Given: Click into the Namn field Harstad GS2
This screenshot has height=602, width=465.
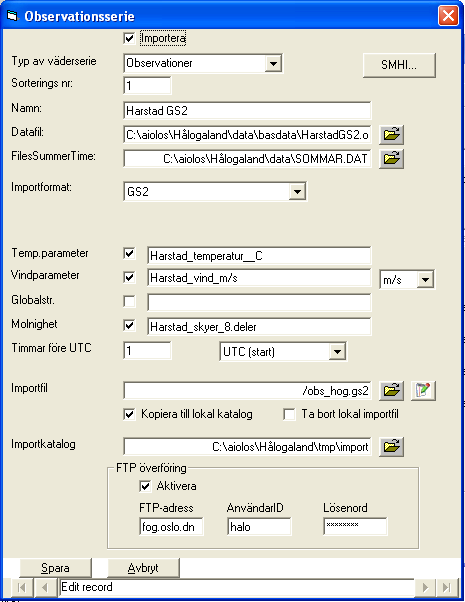Looking at the screenshot, I should pyautogui.click(x=247, y=111).
